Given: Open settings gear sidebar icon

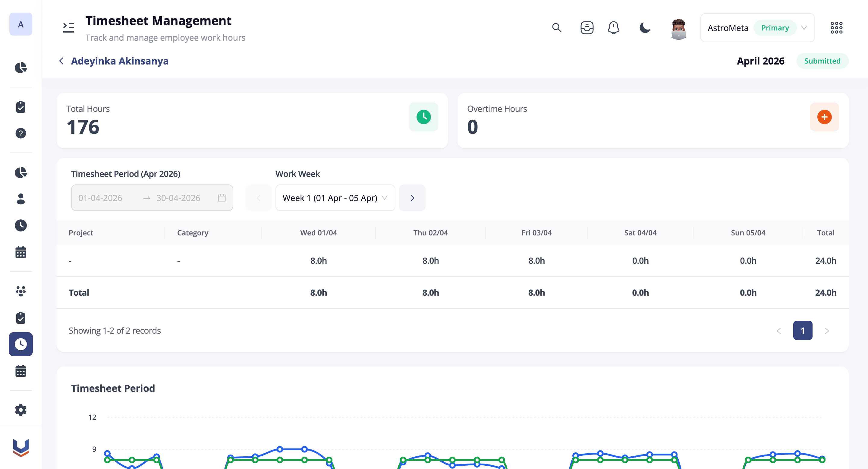Looking at the screenshot, I should [x=20, y=410].
